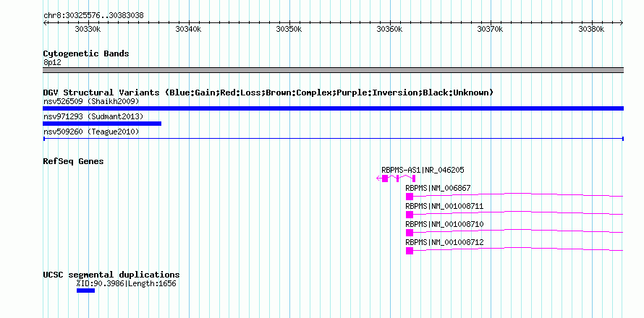
Task: Click the RBPMS NM_001008712 first exon block
Action: point(409,251)
